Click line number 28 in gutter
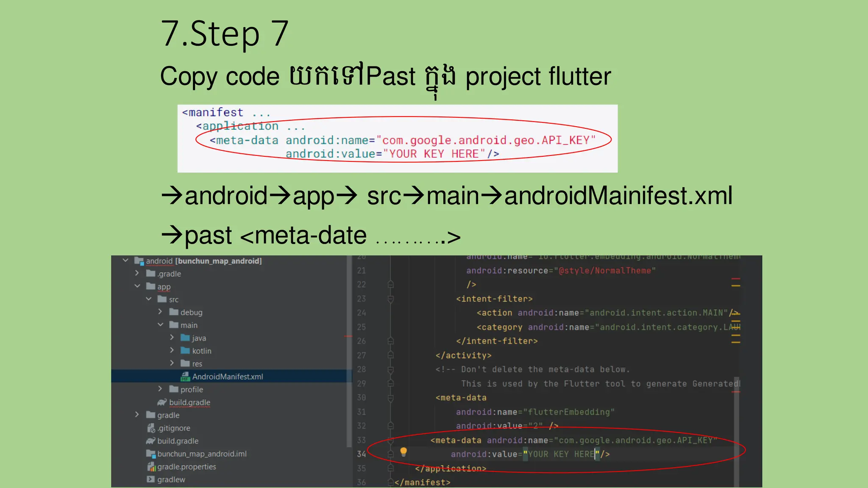This screenshot has width=868, height=488. (x=361, y=369)
